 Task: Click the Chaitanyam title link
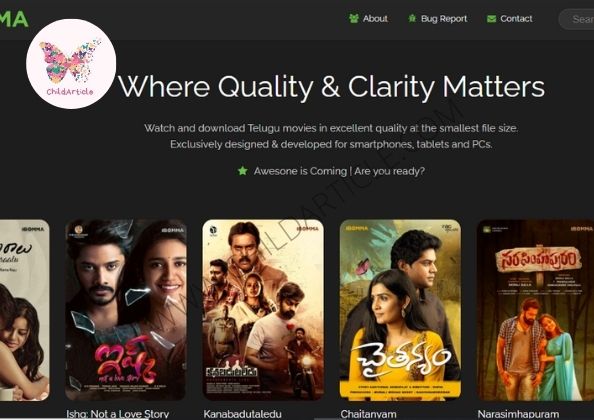(x=368, y=414)
